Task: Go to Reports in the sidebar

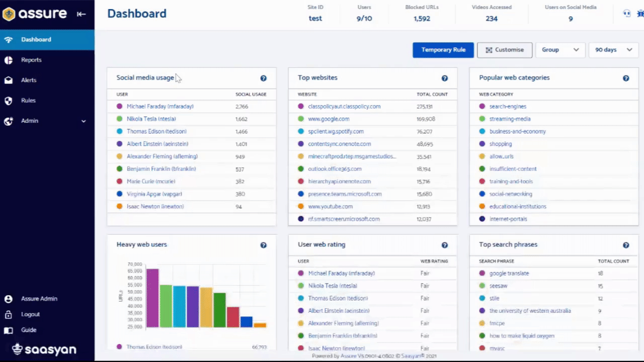Action: point(31,60)
